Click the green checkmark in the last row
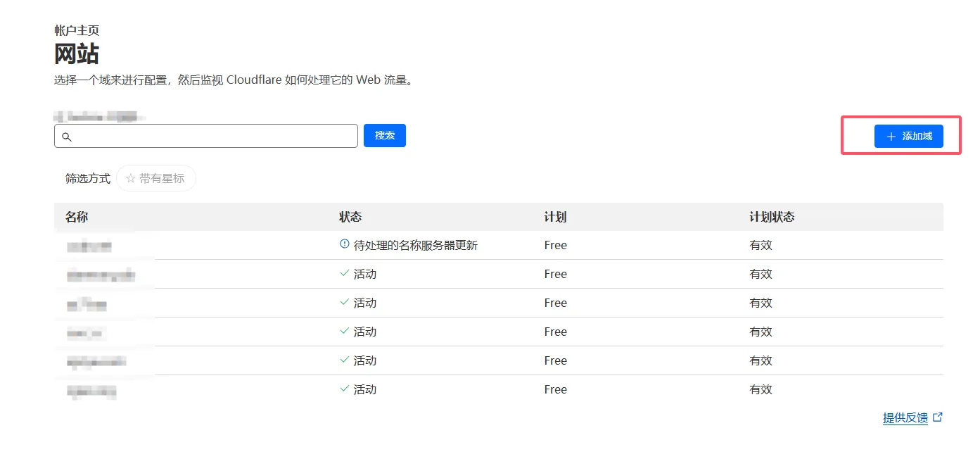The width and height of the screenshot is (980, 459). [344, 389]
